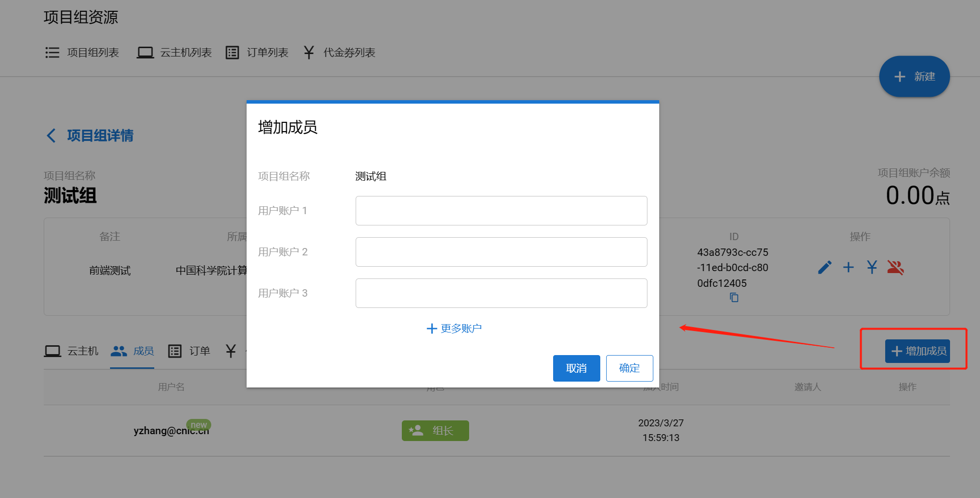Viewport: 980px width, 498px height.
Task: Focus the 用户账户 2 input field
Action: [x=501, y=252]
